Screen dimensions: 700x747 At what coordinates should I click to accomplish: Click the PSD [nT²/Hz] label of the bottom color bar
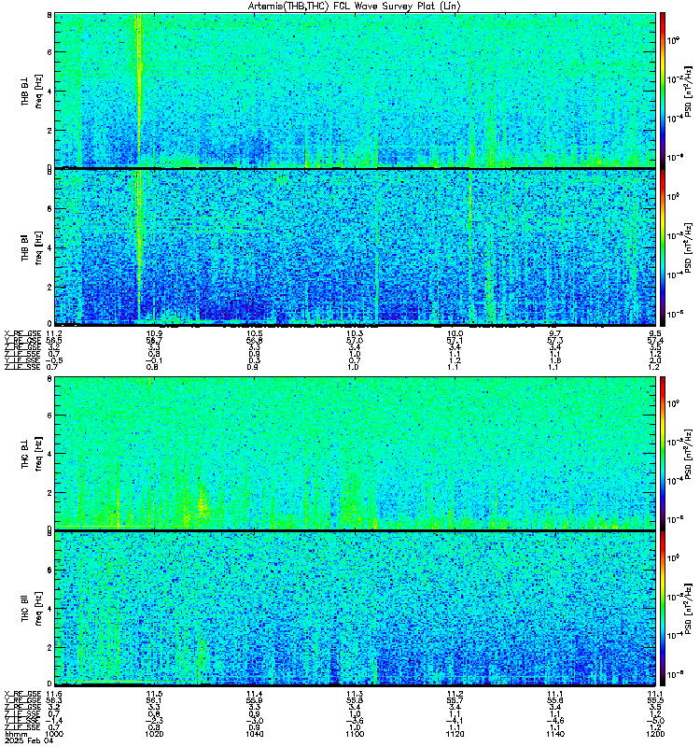coord(688,609)
